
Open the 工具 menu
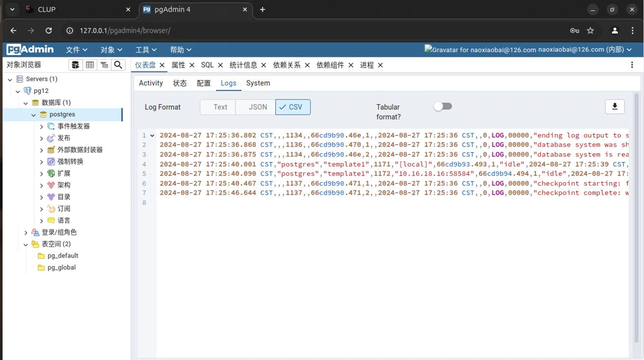pyautogui.click(x=146, y=50)
